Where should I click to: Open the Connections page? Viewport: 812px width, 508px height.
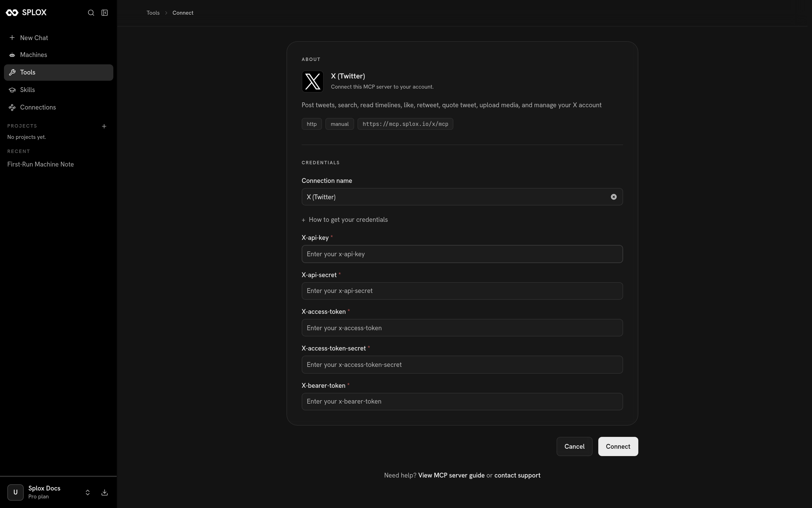pos(59,107)
